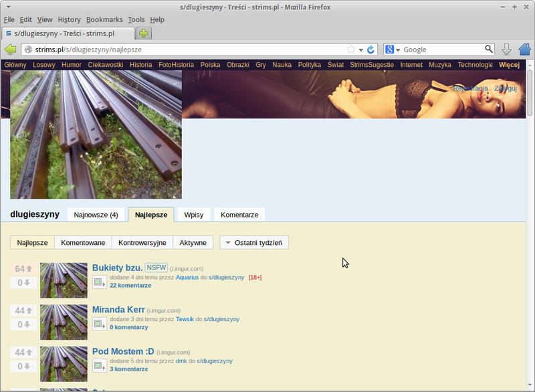535x392 pixels.
Task: Go to the Firefox home page icon
Action: 524,50
